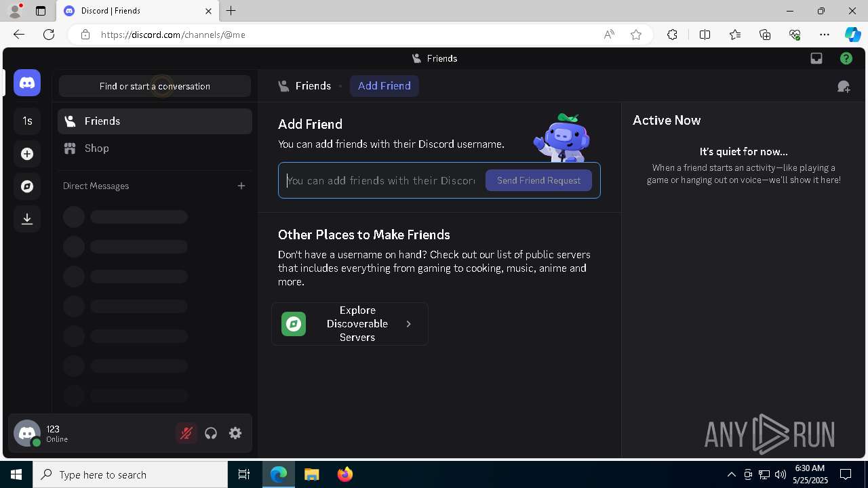The height and width of the screenshot is (488, 868).
Task: Open Discord help question mark icon
Action: coord(846,58)
